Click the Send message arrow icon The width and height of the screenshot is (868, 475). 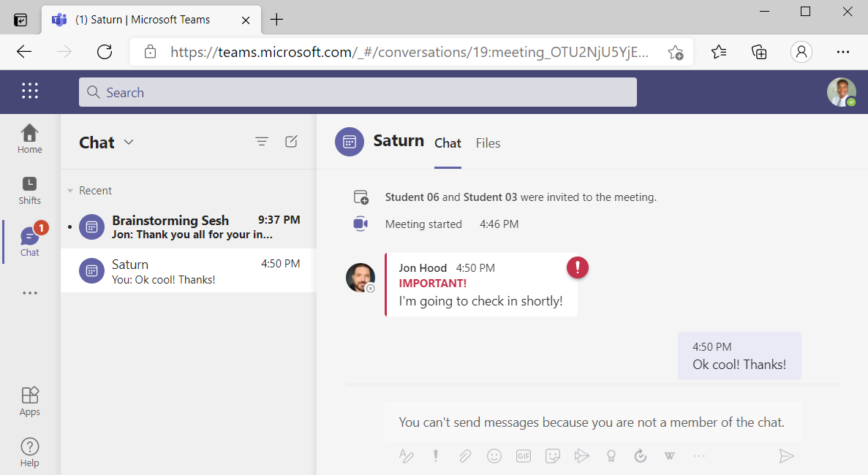click(x=786, y=456)
